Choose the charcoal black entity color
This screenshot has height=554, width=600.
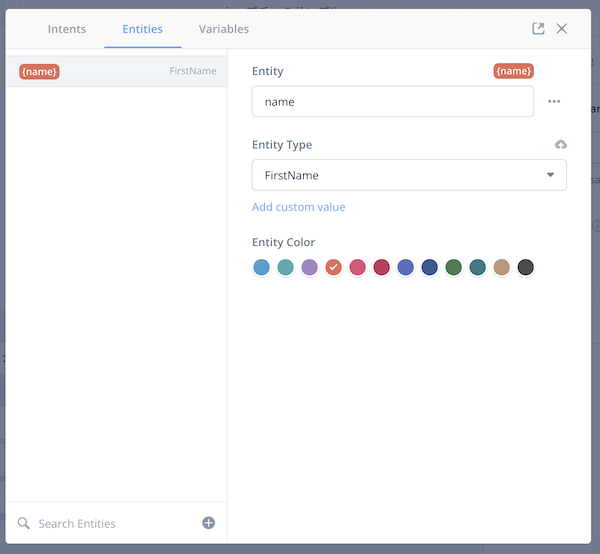pos(526,267)
